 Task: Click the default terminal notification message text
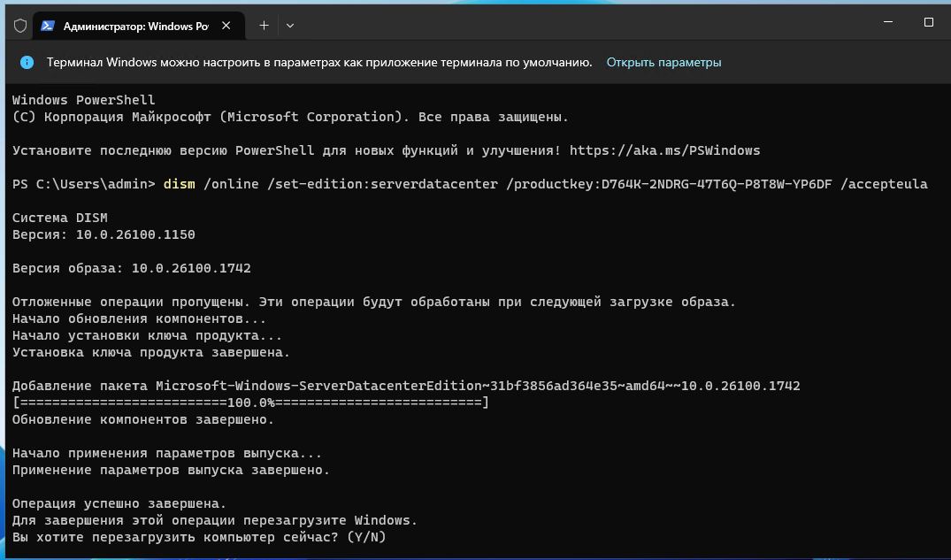(318, 62)
